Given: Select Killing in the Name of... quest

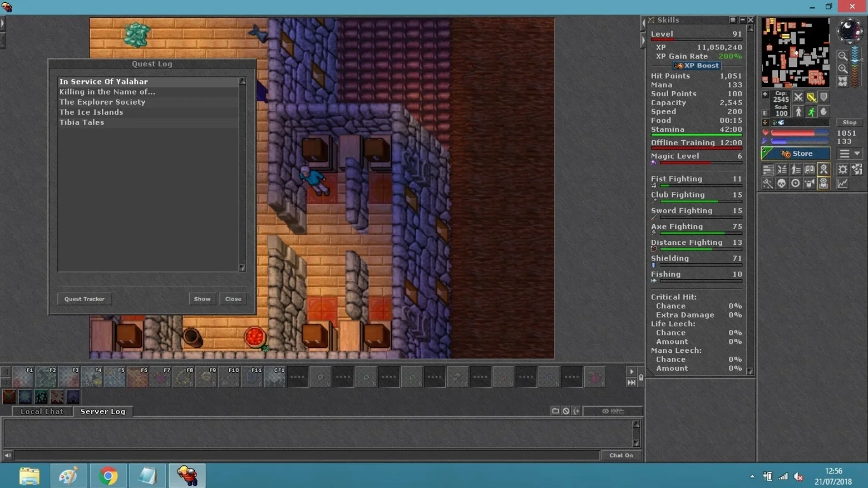Looking at the screenshot, I should tap(149, 92).
